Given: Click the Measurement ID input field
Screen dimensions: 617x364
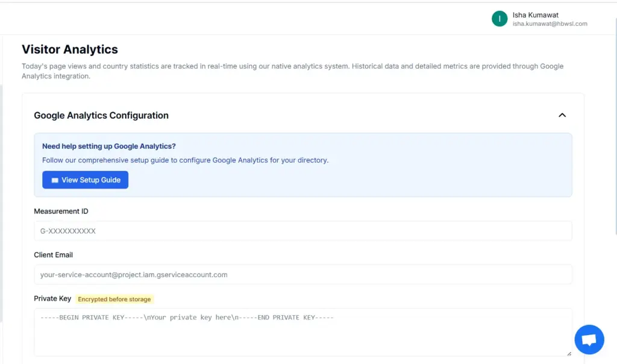Looking at the screenshot, I should [301, 231].
